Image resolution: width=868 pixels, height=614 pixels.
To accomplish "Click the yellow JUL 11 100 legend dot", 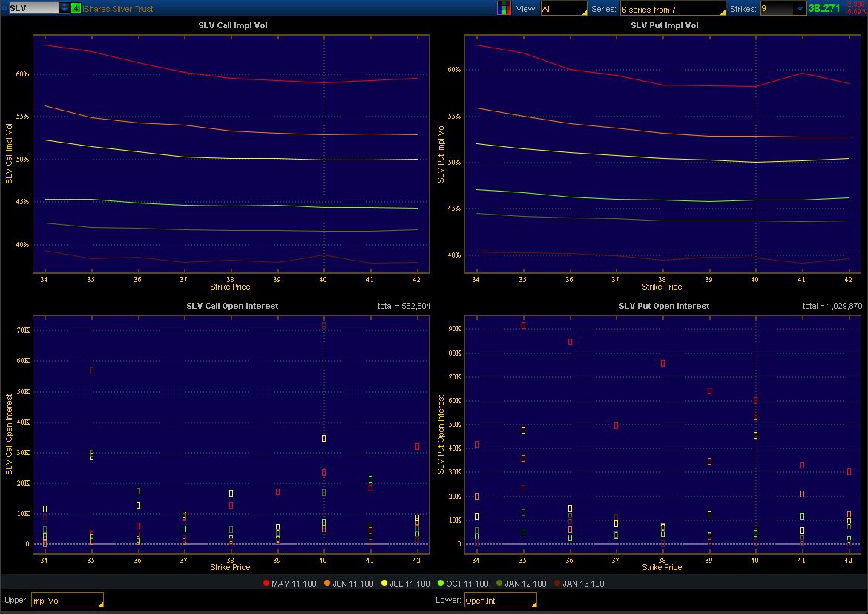I will [384, 583].
